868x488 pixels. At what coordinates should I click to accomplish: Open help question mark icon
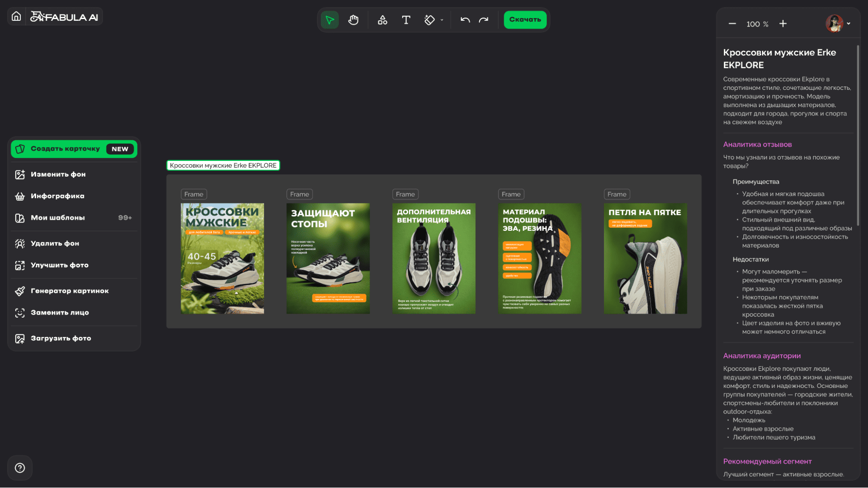(20, 468)
